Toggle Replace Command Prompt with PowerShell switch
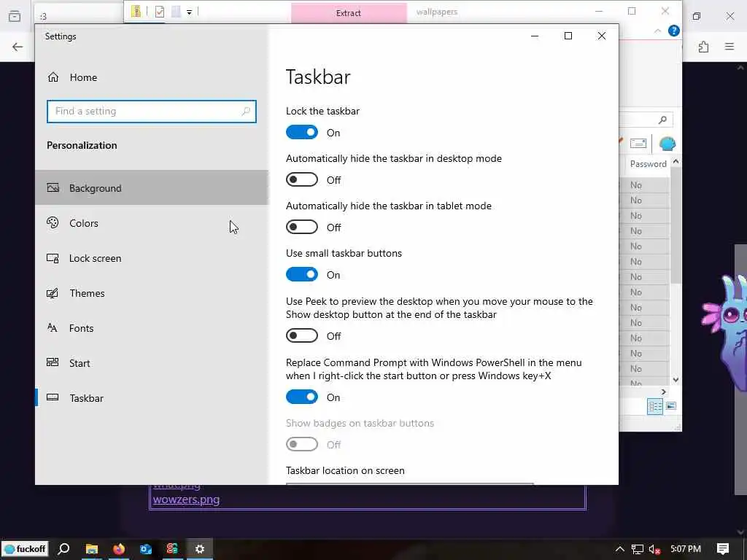This screenshot has height=560, width=747. click(301, 397)
